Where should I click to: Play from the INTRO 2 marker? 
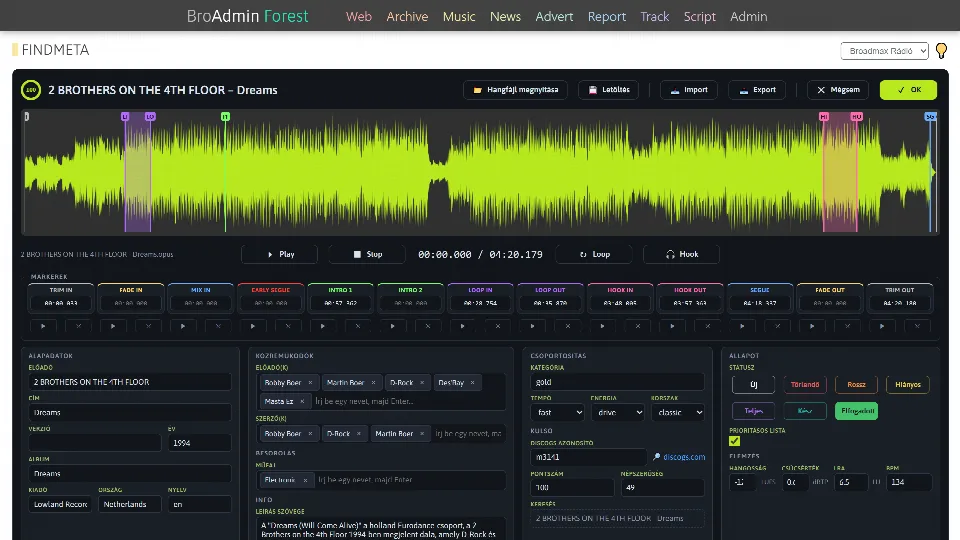392,326
